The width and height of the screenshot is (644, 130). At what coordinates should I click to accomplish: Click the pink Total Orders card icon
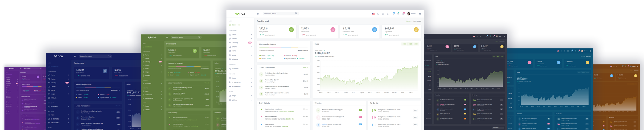333,30
